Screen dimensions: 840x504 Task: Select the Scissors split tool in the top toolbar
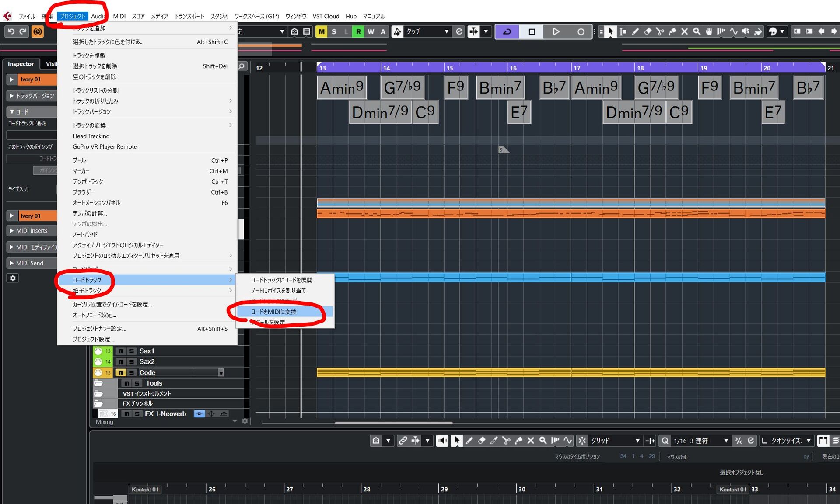[x=660, y=31]
